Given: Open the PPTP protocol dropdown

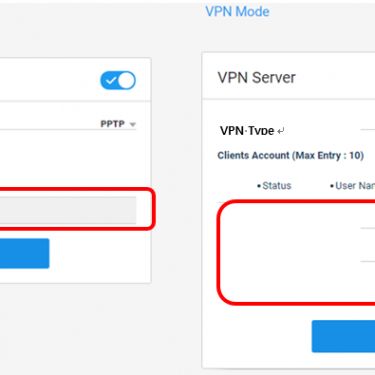Looking at the screenshot, I should pyautogui.click(x=118, y=124).
